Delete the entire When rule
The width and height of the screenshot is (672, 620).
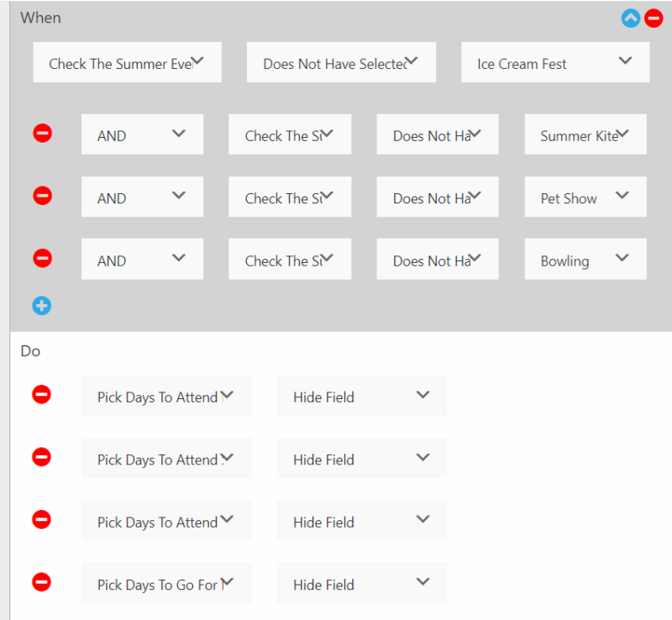(654, 18)
